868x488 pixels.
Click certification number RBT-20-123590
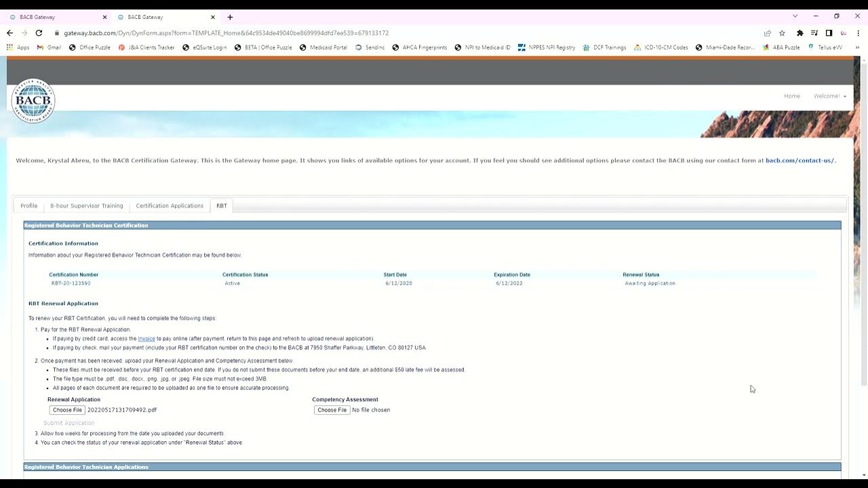71,283
